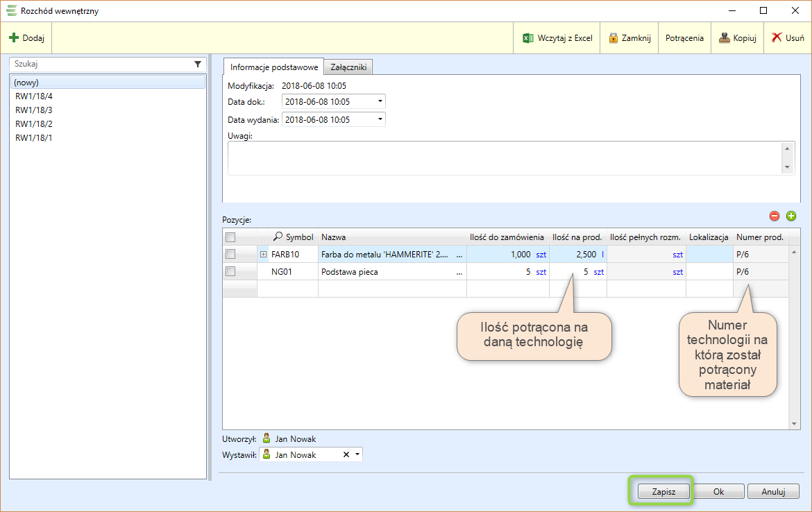This screenshot has width=812, height=512.
Task: Load data with Wczytaj z Excel
Action: tap(557, 38)
